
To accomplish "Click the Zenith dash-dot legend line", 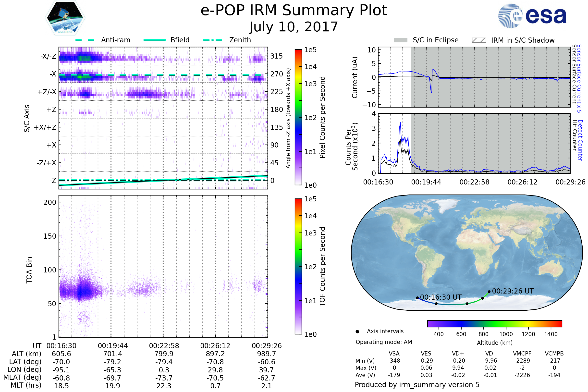I will click(x=213, y=40).
